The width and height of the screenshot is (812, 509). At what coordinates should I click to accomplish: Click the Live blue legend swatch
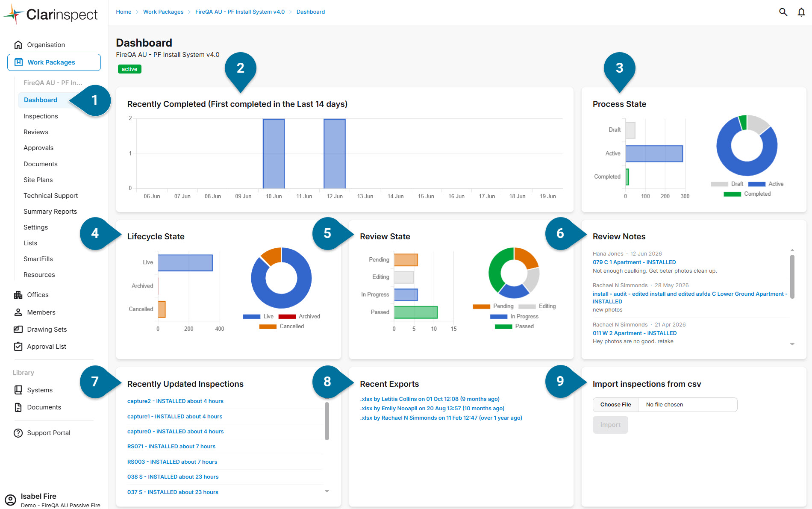(x=252, y=317)
